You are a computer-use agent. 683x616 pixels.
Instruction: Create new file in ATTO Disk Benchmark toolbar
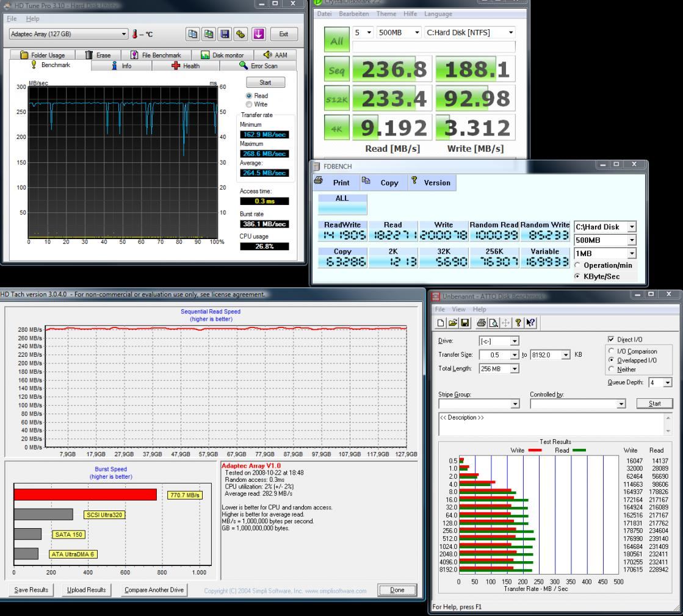pos(441,323)
